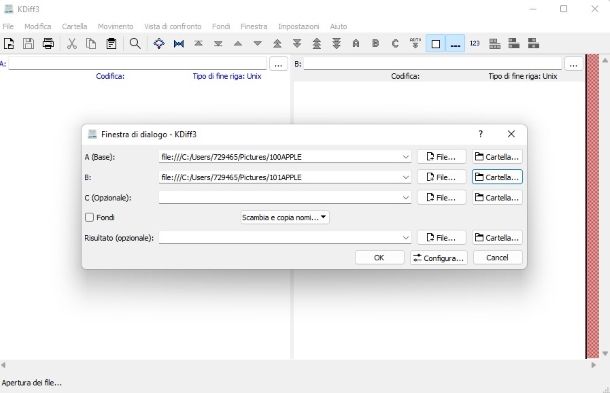Click Cartella... button for Risultato
Image resolution: width=610 pixels, height=393 pixels.
pyautogui.click(x=497, y=238)
